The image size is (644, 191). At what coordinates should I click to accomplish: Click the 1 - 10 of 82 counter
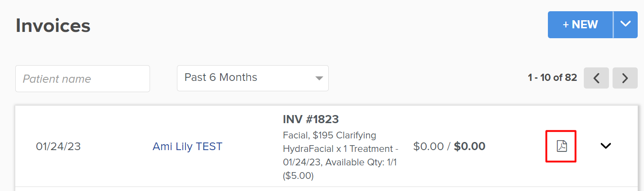coord(552,78)
